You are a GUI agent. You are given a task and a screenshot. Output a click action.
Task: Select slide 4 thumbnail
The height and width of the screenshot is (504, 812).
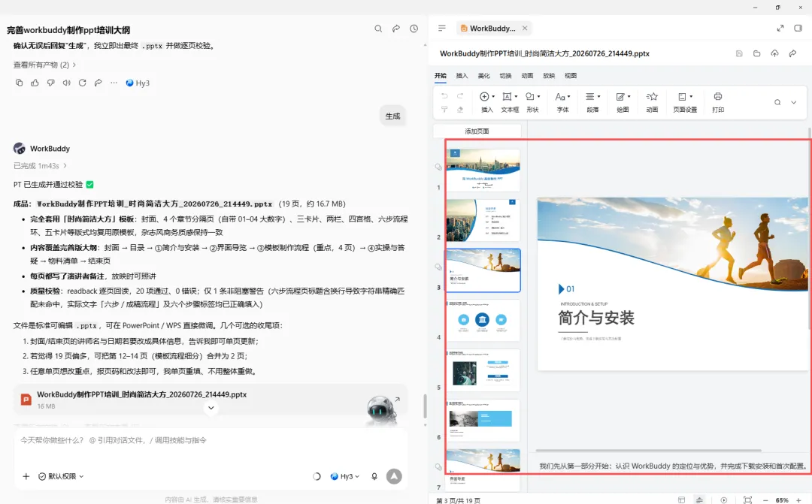[x=483, y=320]
